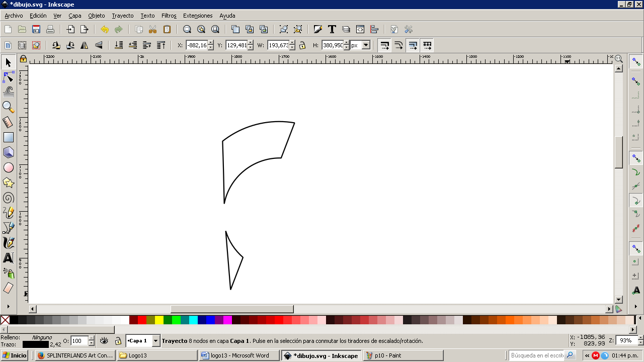Cut selection with scissors icon
The image size is (644, 362).
pos(153,29)
